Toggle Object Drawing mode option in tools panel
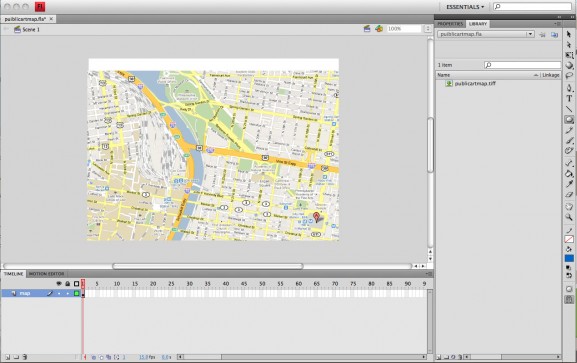The height and width of the screenshot is (363, 577). (569, 289)
